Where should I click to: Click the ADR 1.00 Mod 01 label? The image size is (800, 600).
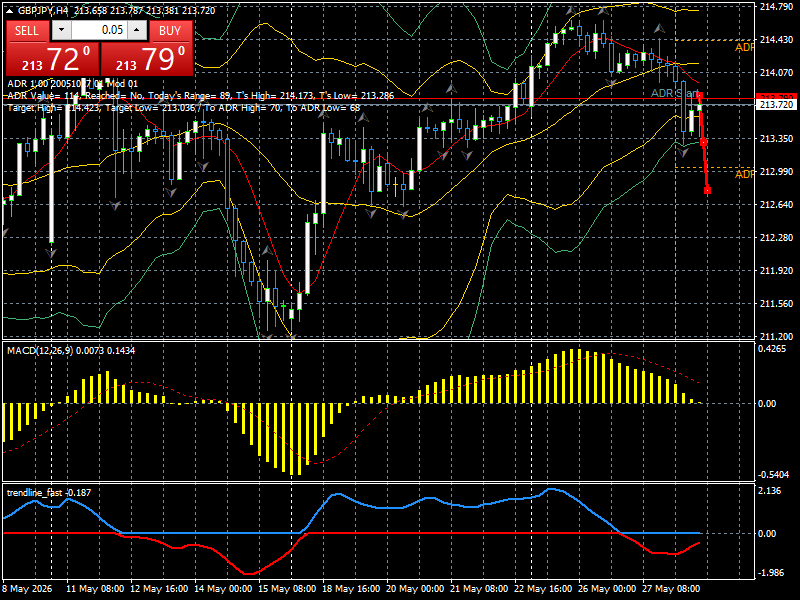72,84
